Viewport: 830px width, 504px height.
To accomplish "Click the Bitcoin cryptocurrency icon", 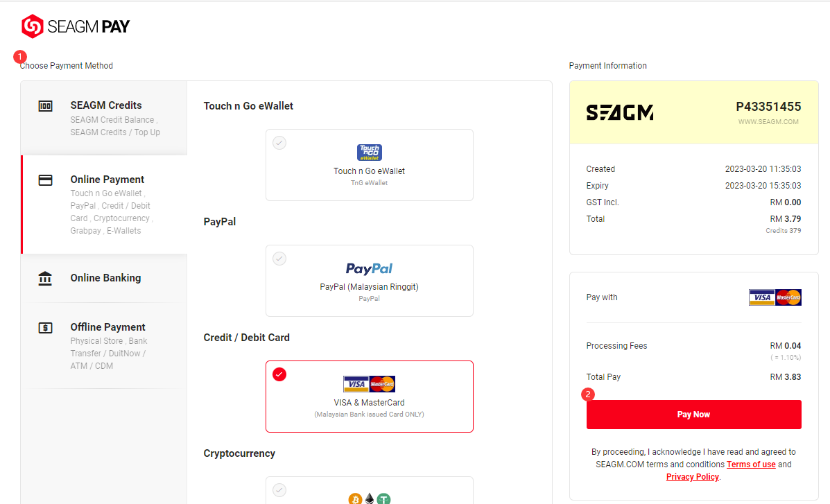I will tap(355, 498).
